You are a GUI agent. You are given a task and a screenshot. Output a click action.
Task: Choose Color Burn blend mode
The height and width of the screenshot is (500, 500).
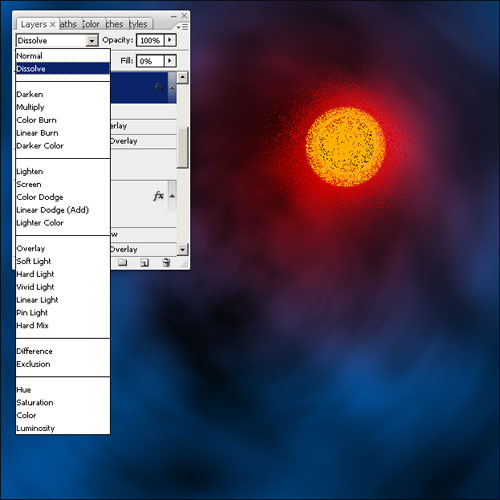click(63, 120)
